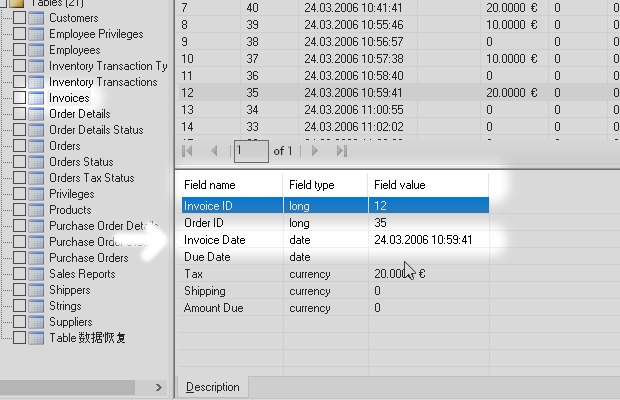The height and width of the screenshot is (400, 620).
Task: Click the Tables folder icon
Action: (15, 3)
